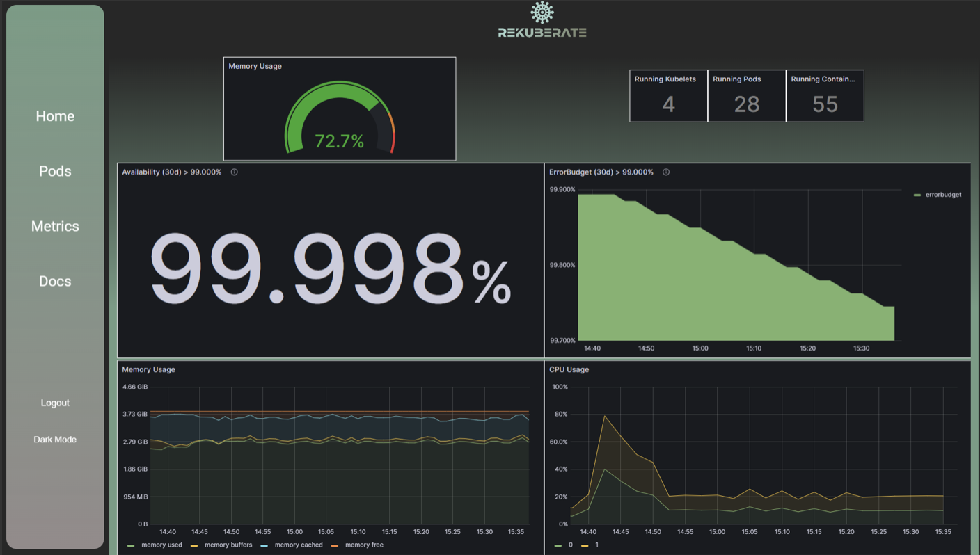The height and width of the screenshot is (555, 980).
Task: Click the Memory Usage graph panel title
Action: coord(148,370)
